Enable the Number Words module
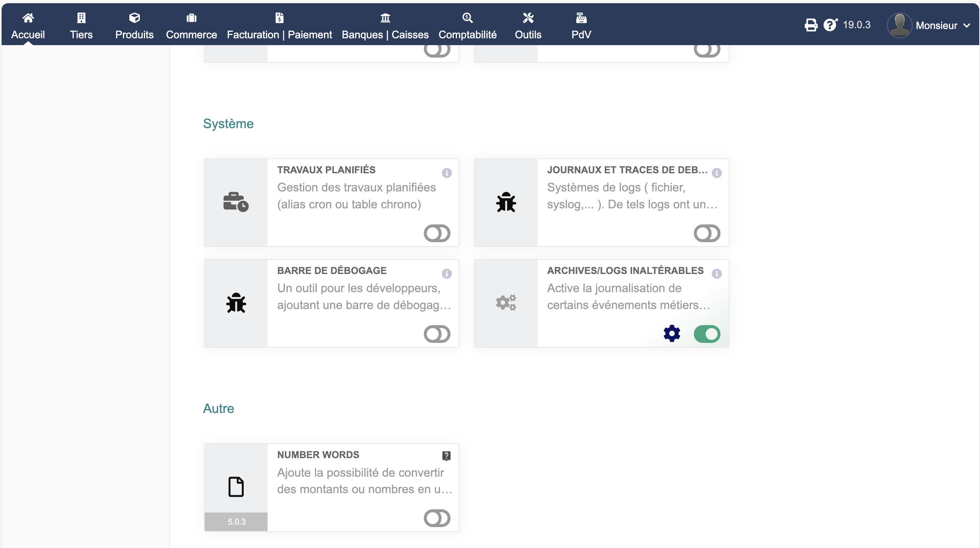Image resolution: width=980 pixels, height=548 pixels. pyautogui.click(x=437, y=518)
